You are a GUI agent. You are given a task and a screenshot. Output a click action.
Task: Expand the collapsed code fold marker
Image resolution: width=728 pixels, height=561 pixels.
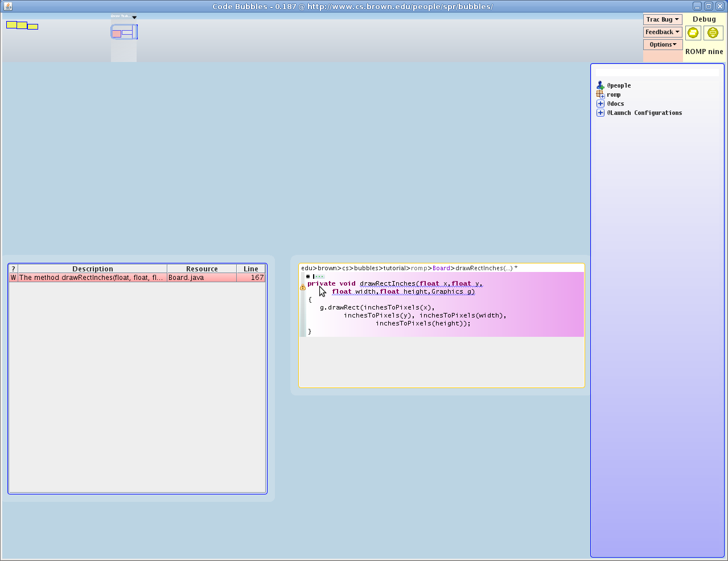point(308,277)
